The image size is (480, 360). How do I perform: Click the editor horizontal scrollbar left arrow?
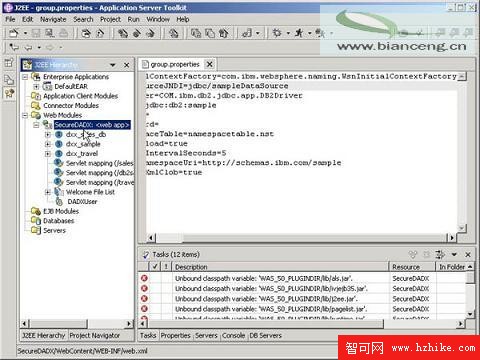(x=151, y=238)
